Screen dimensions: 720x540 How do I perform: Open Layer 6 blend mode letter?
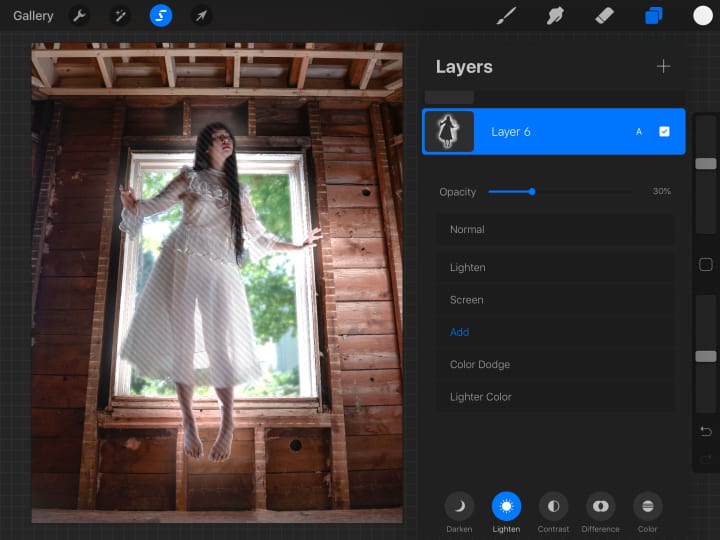[639, 132]
